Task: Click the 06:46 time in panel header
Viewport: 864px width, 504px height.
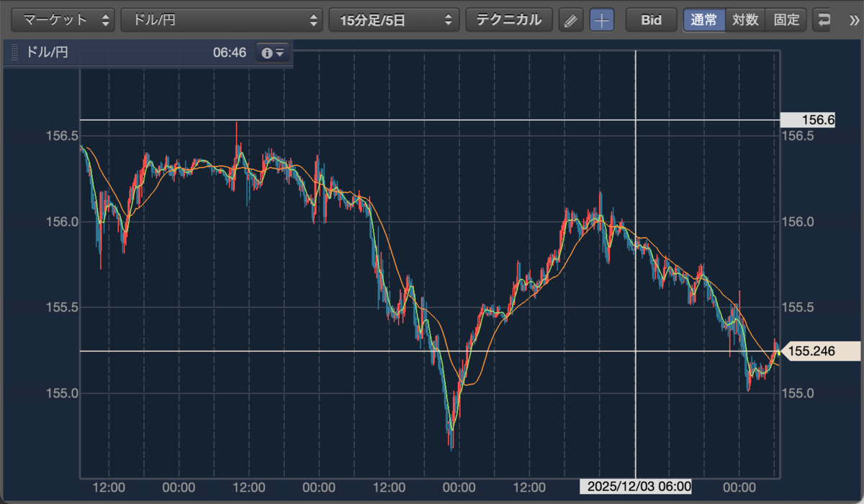Action: [230, 53]
